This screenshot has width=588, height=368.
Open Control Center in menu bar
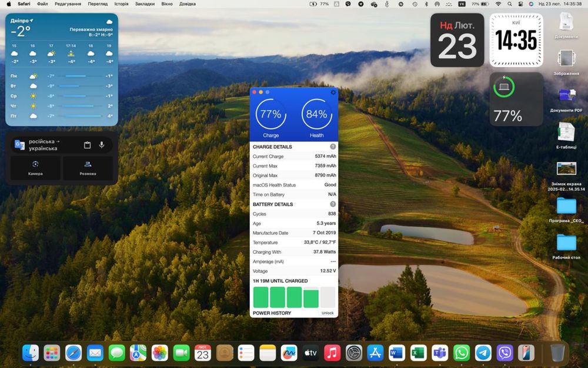point(520,4)
